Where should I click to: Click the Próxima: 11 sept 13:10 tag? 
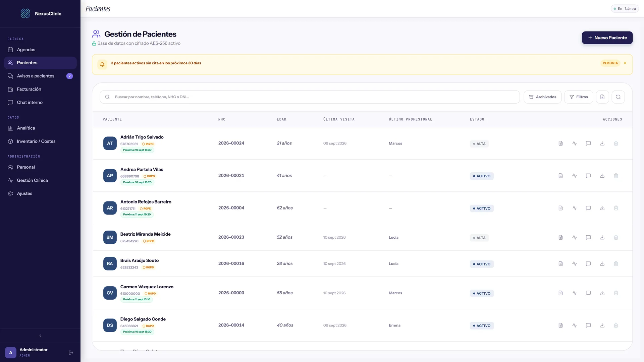point(137,300)
